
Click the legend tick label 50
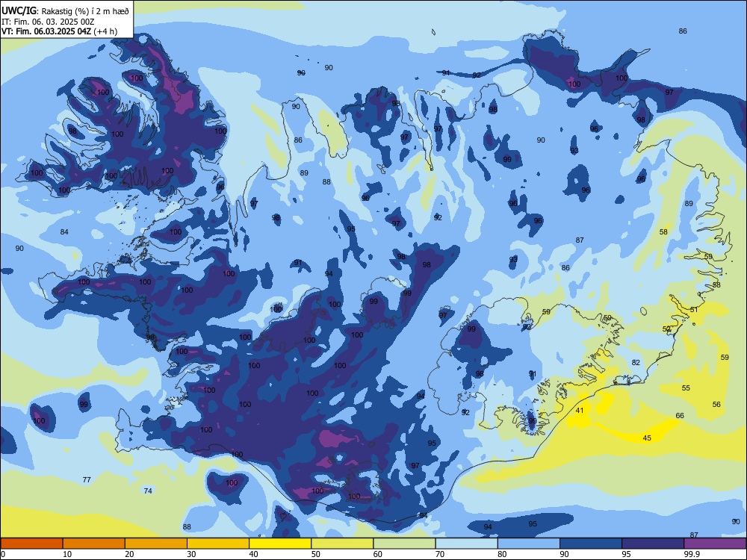[316, 554]
